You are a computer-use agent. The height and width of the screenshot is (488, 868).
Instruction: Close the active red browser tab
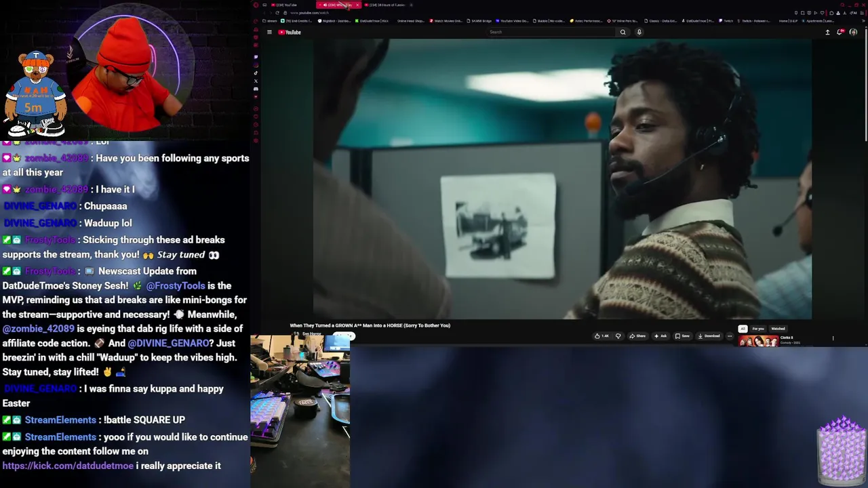(357, 5)
